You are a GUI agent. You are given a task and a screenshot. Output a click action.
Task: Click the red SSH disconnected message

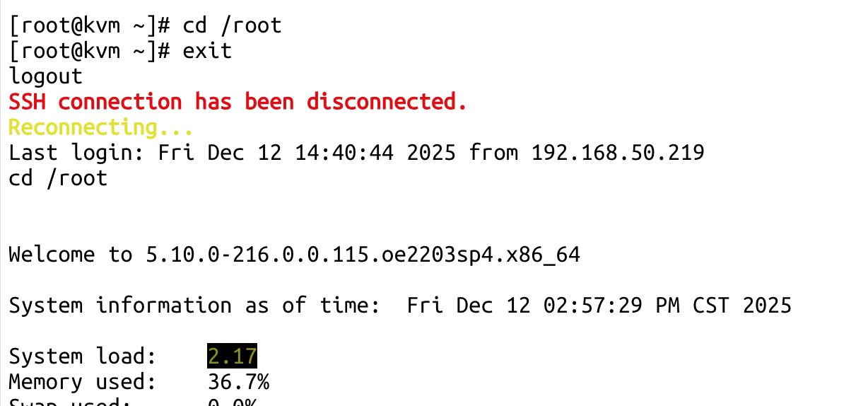[x=237, y=102]
